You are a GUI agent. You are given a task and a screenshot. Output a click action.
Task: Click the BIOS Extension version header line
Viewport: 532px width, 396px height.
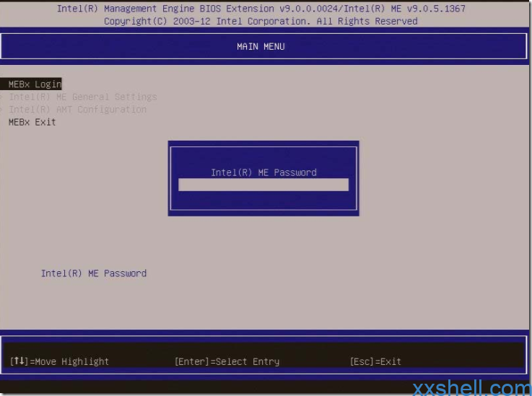pyautogui.click(x=261, y=9)
